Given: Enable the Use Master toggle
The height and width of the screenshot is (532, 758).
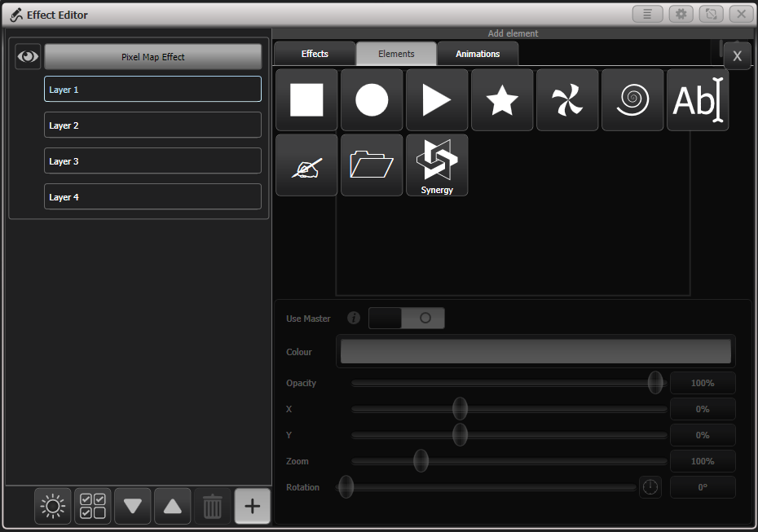Looking at the screenshot, I should click(x=406, y=318).
